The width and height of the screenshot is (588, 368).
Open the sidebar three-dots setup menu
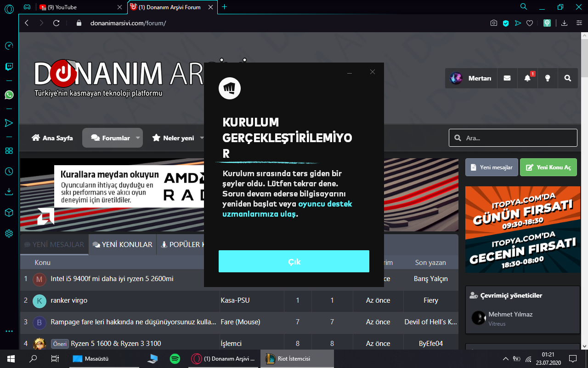9,331
